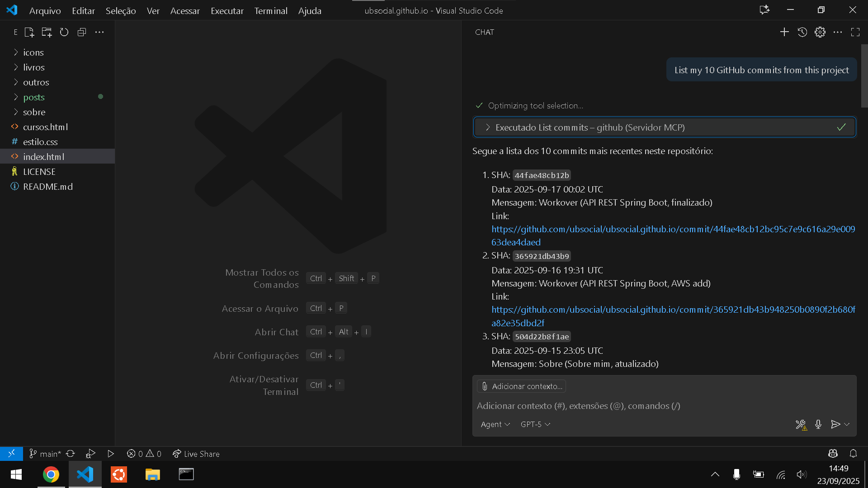Click the New Folder icon in explorer
Screen dimensions: 868x488
(x=47, y=32)
